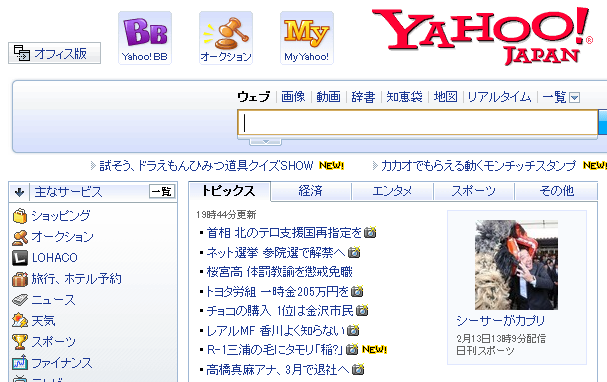
Task: Expand the search assist arrow below search box
Action: [266, 142]
